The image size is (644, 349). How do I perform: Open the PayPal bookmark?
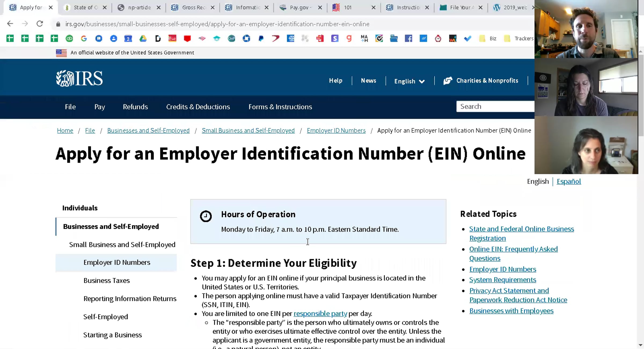(261, 39)
